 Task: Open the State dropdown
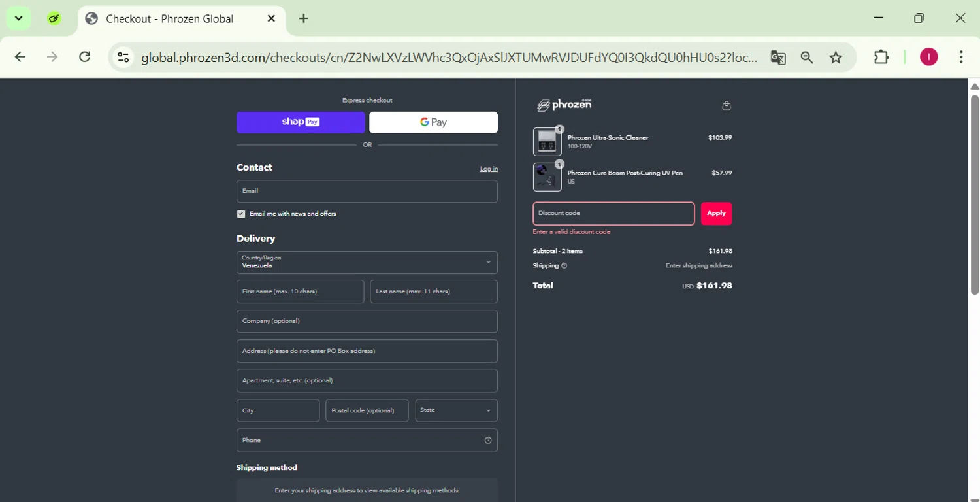(x=456, y=411)
